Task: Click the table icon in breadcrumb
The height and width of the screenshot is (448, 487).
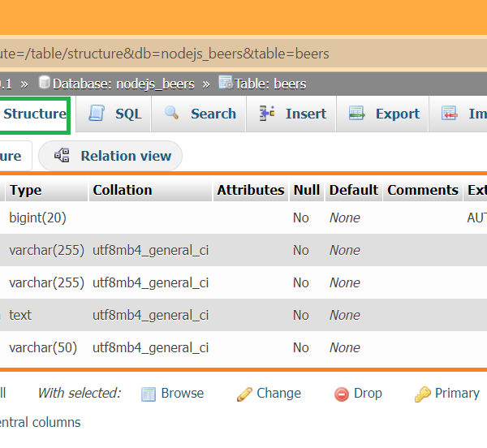Action: coord(226,83)
